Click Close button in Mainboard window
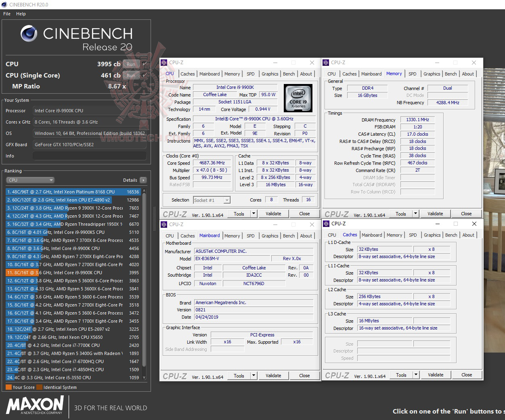Screen dimensions: 505x420 [x=304, y=376]
